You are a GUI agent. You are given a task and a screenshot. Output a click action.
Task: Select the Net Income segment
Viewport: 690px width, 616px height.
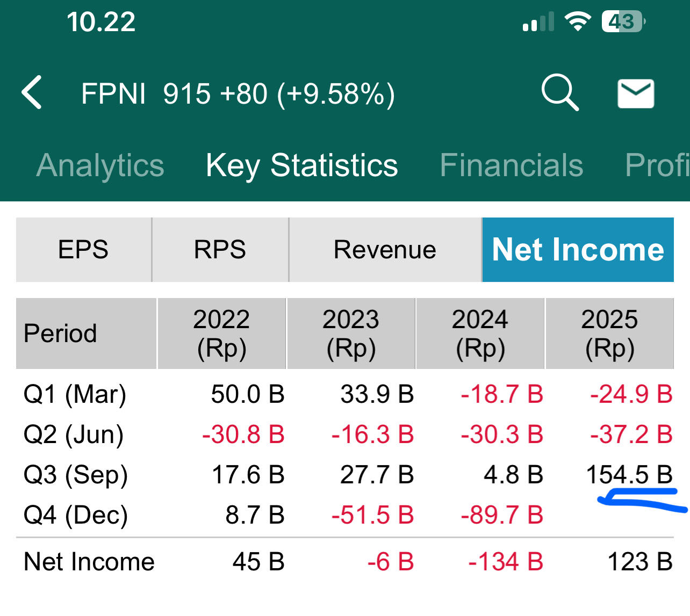click(578, 250)
